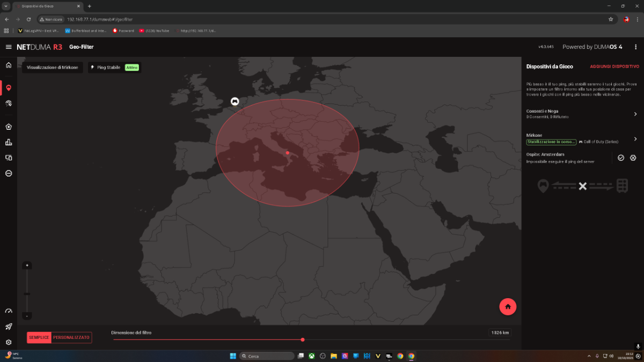Open the bar chart icon in the sidebar
The width and height of the screenshot is (644, 362).
pos(9,142)
